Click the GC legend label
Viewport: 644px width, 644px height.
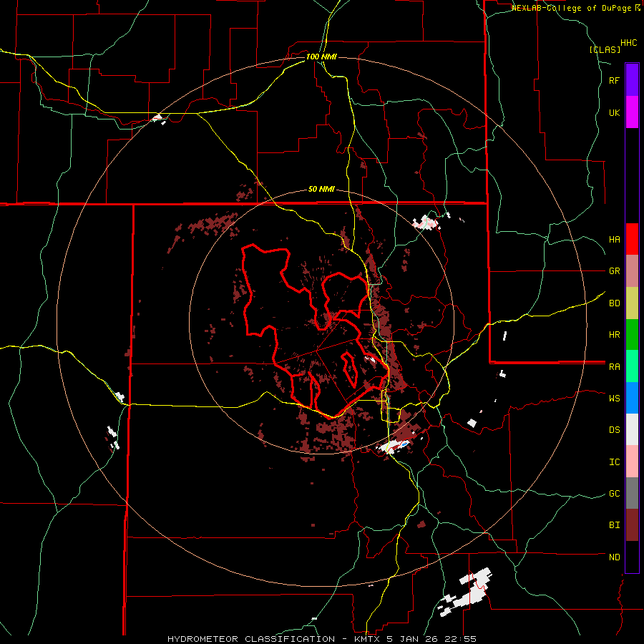[614, 494]
